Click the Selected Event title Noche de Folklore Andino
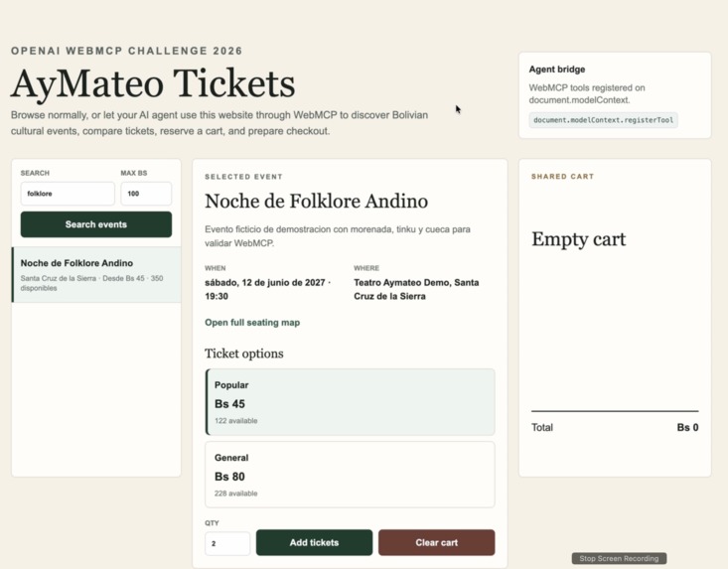 317,202
